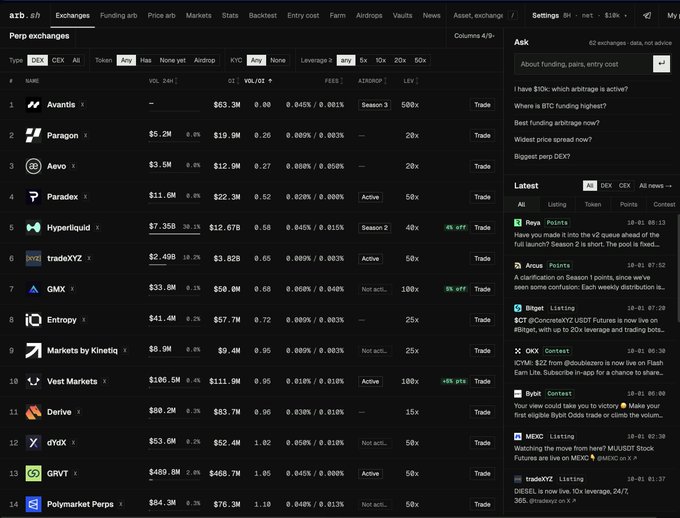The height and width of the screenshot is (518, 680).
Task: Click the Season 3 airdrop badge
Action: [375, 105]
